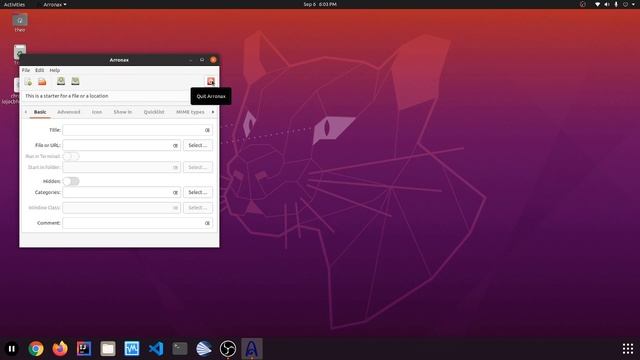Open IntelliJ IDEA from the dock

(84, 349)
